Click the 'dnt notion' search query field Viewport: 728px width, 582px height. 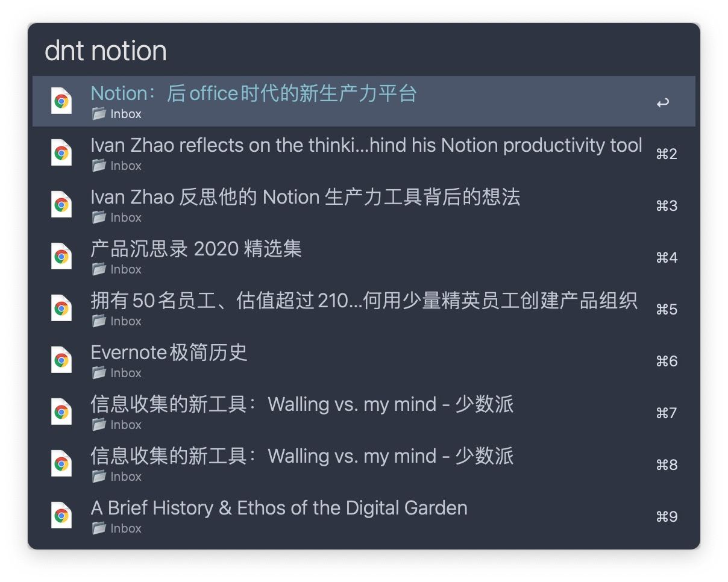tap(364, 51)
